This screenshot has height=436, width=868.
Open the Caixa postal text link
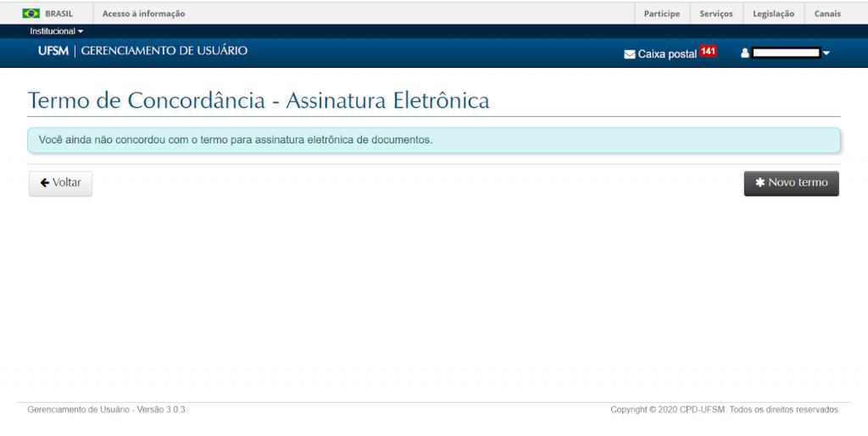coord(666,54)
